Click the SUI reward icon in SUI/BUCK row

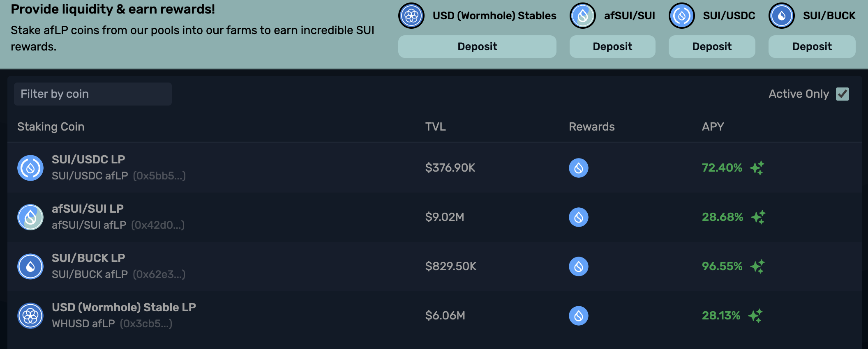point(578,266)
